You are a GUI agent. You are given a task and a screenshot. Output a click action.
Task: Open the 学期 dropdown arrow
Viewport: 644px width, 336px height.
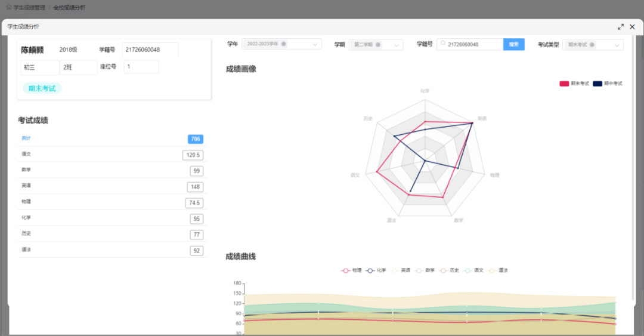point(397,45)
